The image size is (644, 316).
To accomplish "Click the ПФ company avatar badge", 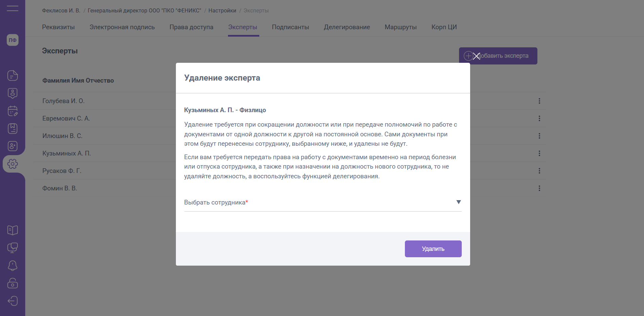I will coord(12,40).
